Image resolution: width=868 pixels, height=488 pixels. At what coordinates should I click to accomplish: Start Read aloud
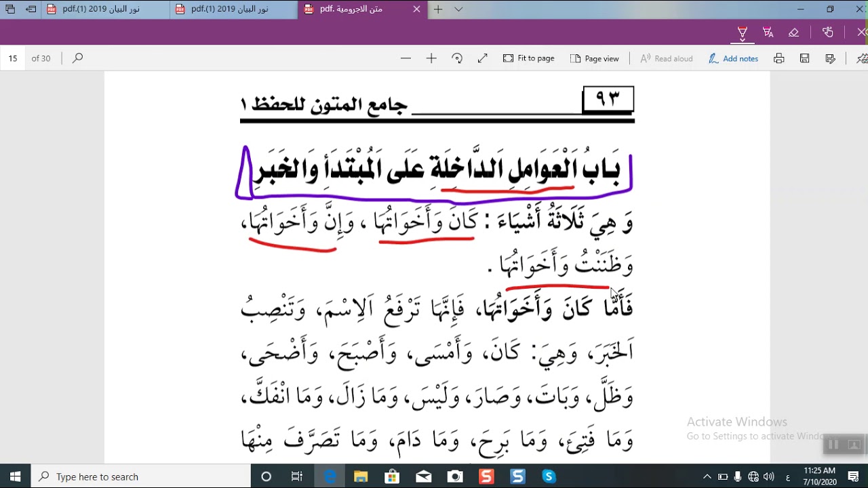point(667,58)
